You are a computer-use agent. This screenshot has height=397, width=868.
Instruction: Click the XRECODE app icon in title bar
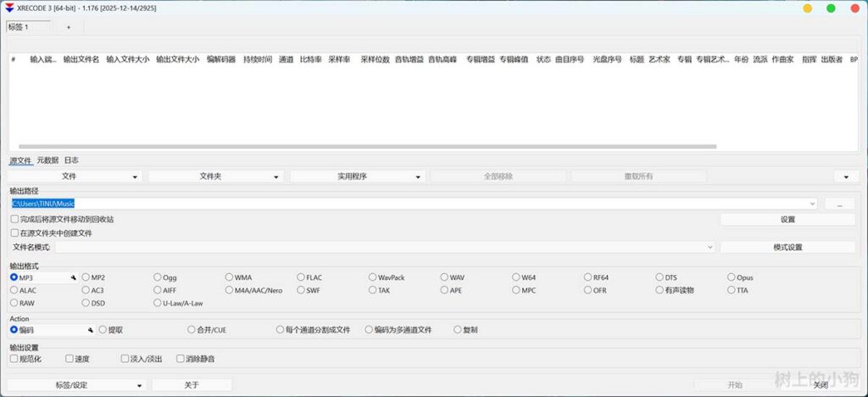[8, 8]
